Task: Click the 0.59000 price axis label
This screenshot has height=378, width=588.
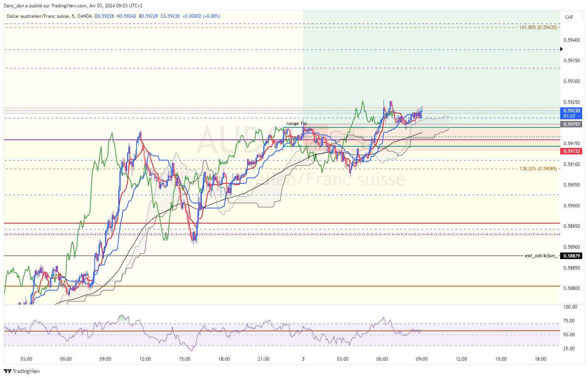Action: (572, 205)
